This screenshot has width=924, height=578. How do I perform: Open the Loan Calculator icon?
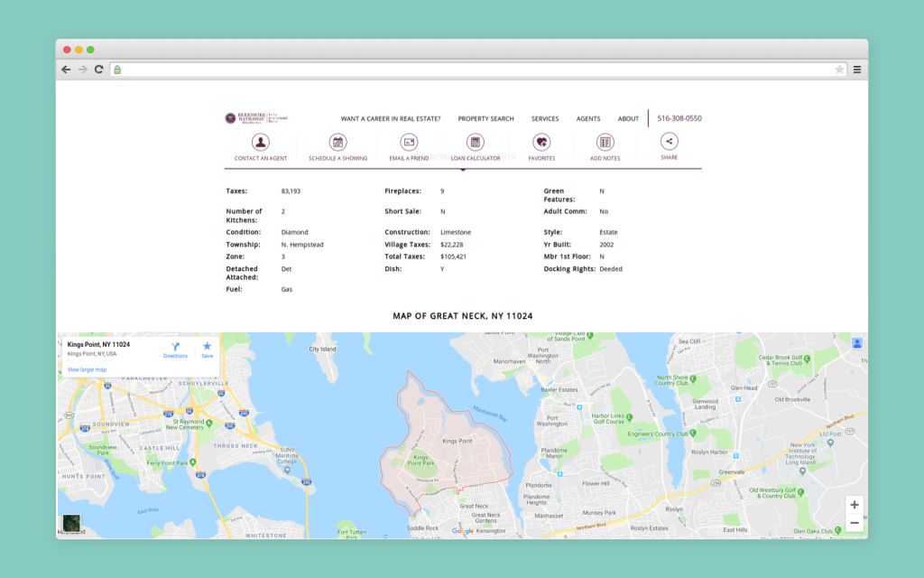[476, 142]
